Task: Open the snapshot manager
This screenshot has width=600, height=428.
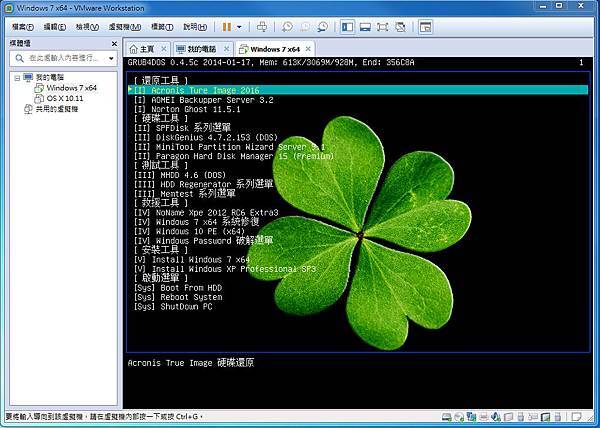Action: [x=323, y=27]
